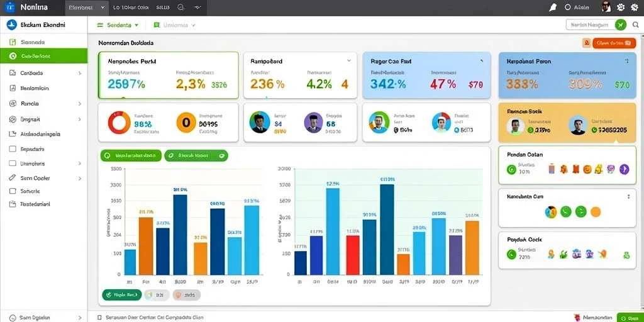Viewport: 644px width, 322px height.
Task: Click the small orange icon beside orange button
Action: coord(587,43)
